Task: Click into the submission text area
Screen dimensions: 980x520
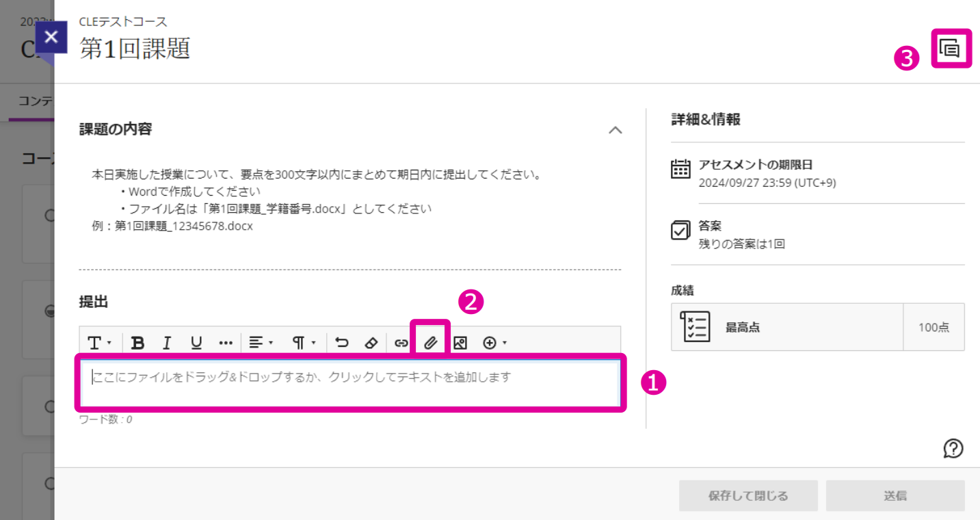Action: pos(351,382)
